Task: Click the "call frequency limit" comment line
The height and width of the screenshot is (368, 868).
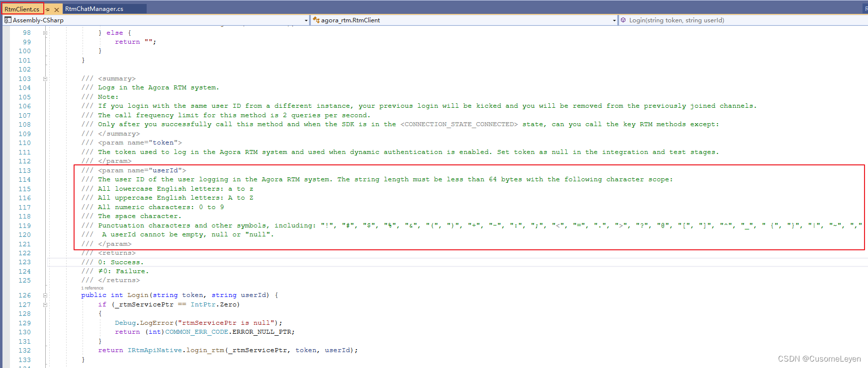Action: 226,115
